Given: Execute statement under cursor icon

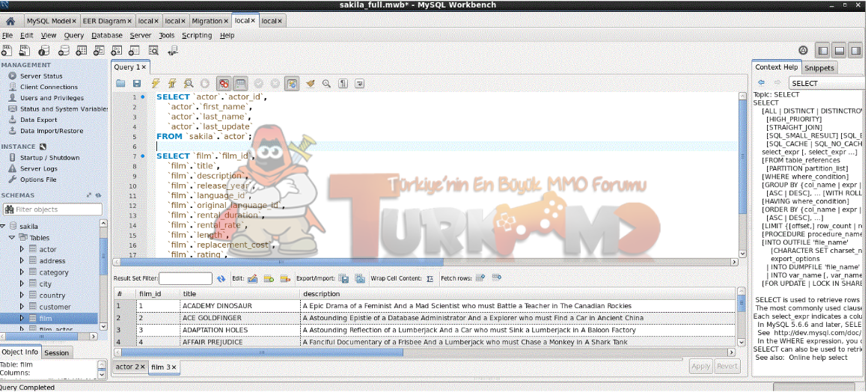Looking at the screenshot, I should 172,84.
